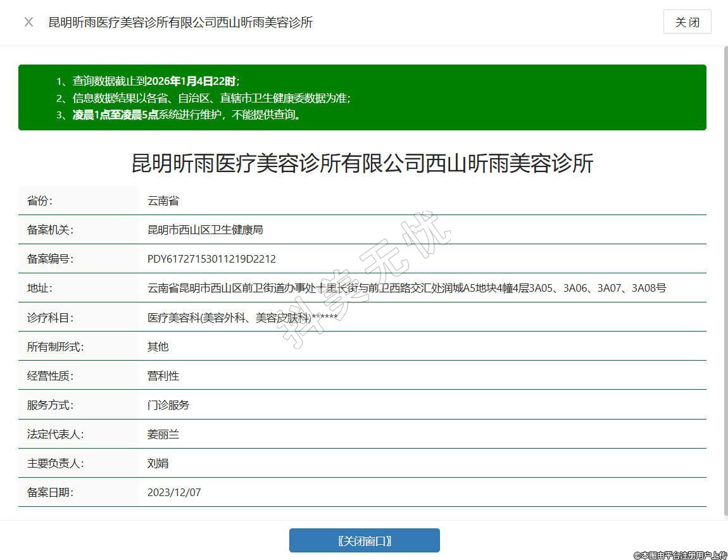Select the 营利性 business nature value
The height and width of the screenshot is (560, 728).
pyautogui.click(x=163, y=376)
